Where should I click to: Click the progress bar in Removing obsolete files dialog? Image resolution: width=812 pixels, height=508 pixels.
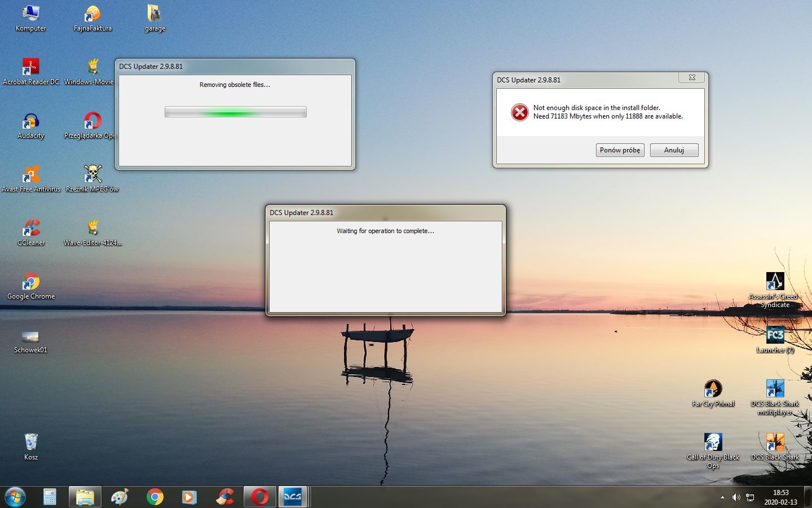point(235,112)
